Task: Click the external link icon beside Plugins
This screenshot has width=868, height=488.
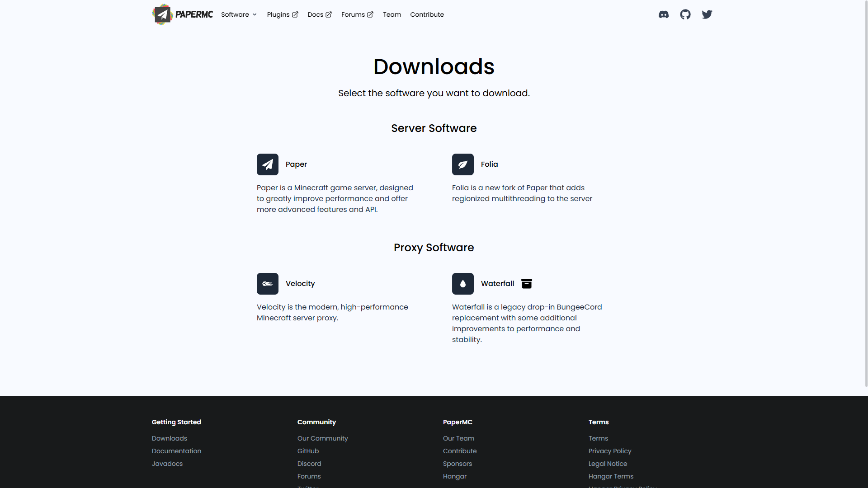Action: pos(295,14)
